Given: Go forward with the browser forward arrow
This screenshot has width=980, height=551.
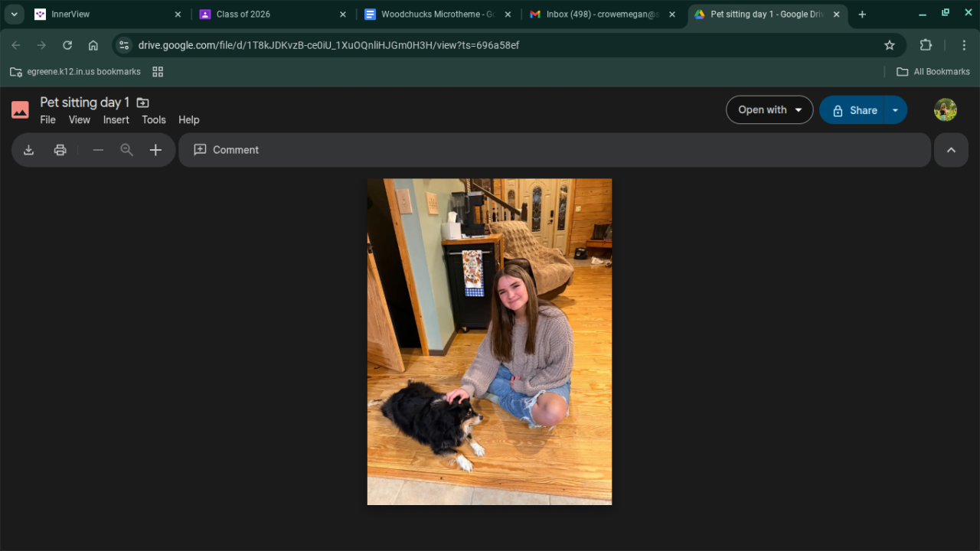Looking at the screenshot, I should pyautogui.click(x=41, y=45).
